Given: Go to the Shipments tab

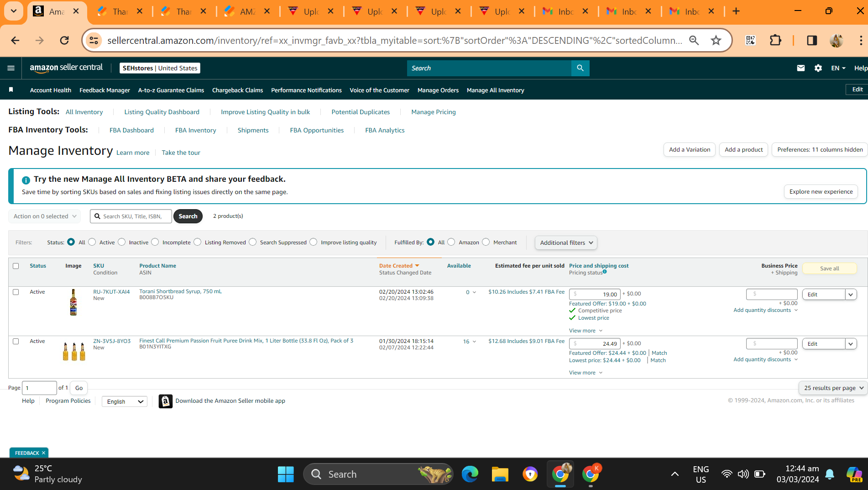Looking at the screenshot, I should (x=253, y=130).
